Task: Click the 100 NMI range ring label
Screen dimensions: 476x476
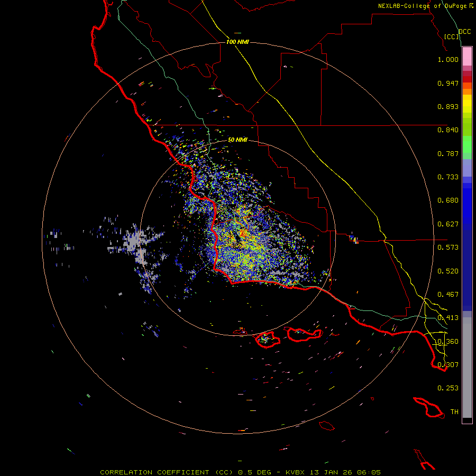Action: tap(237, 42)
